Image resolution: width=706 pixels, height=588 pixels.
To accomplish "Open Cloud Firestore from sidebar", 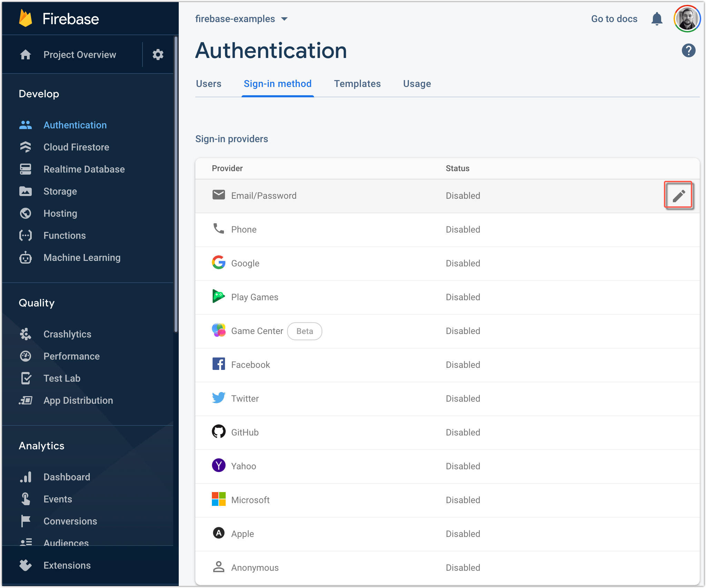I will [76, 147].
